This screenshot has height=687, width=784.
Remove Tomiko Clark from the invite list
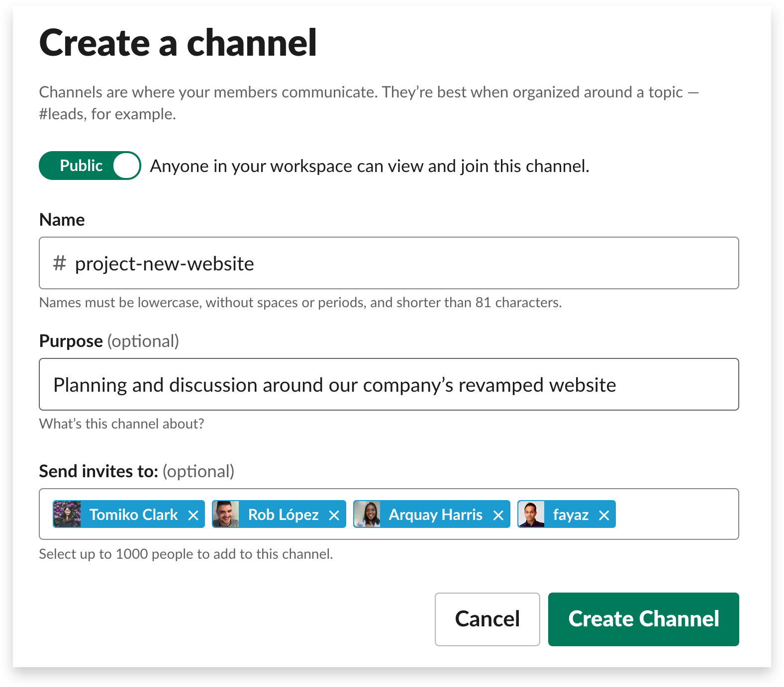tap(193, 515)
